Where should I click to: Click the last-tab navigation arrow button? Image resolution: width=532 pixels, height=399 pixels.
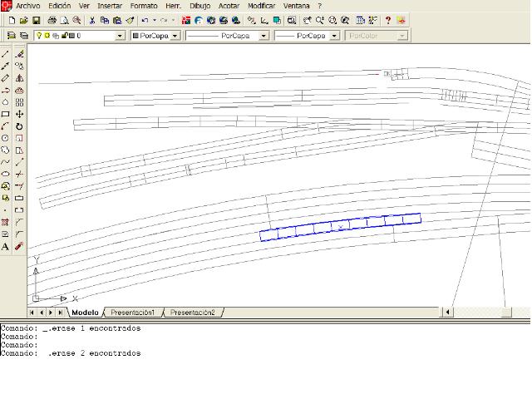[x=60, y=313]
